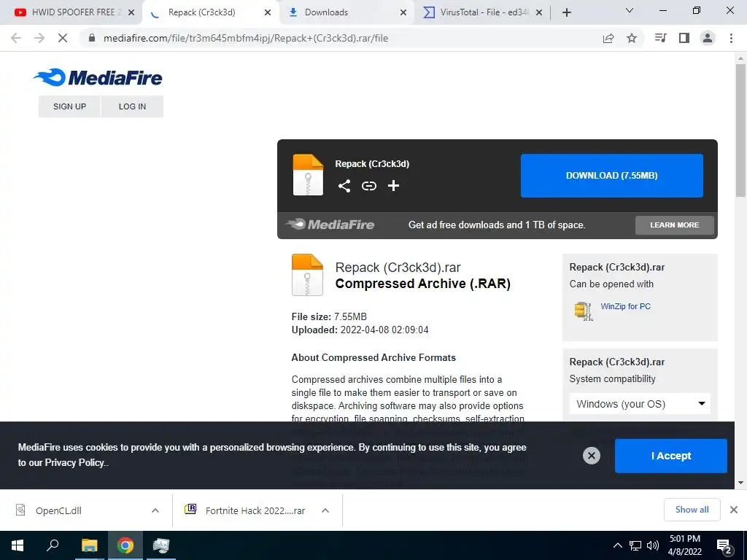Click the Privacy Policy text in cookie banner
This screenshot has width=747, height=560.
click(74, 462)
